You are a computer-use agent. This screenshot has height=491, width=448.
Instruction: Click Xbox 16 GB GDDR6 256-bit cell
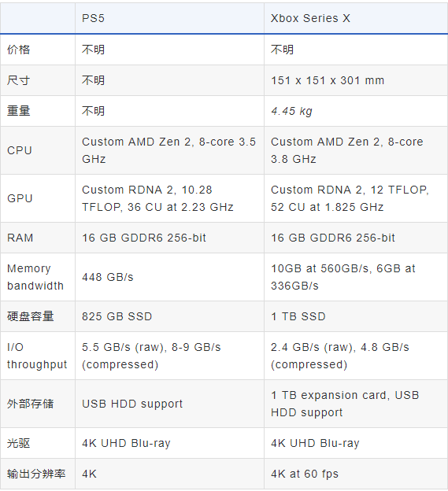click(x=356, y=238)
